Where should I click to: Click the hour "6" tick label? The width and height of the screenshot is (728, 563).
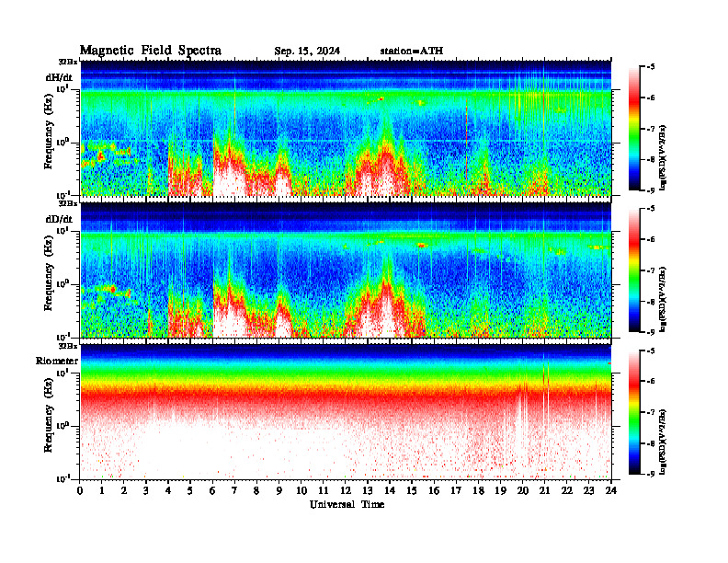pyautogui.click(x=212, y=490)
